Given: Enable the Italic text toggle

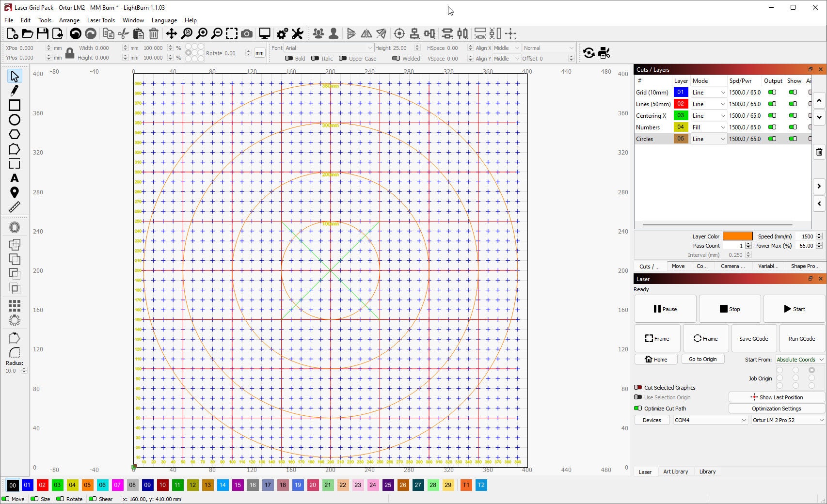Looking at the screenshot, I should click(x=315, y=58).
